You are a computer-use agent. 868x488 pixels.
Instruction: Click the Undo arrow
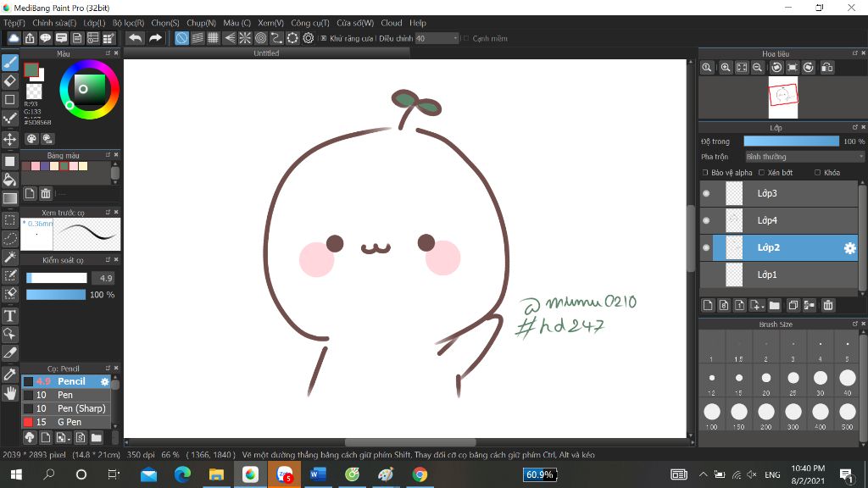[135, 38]
